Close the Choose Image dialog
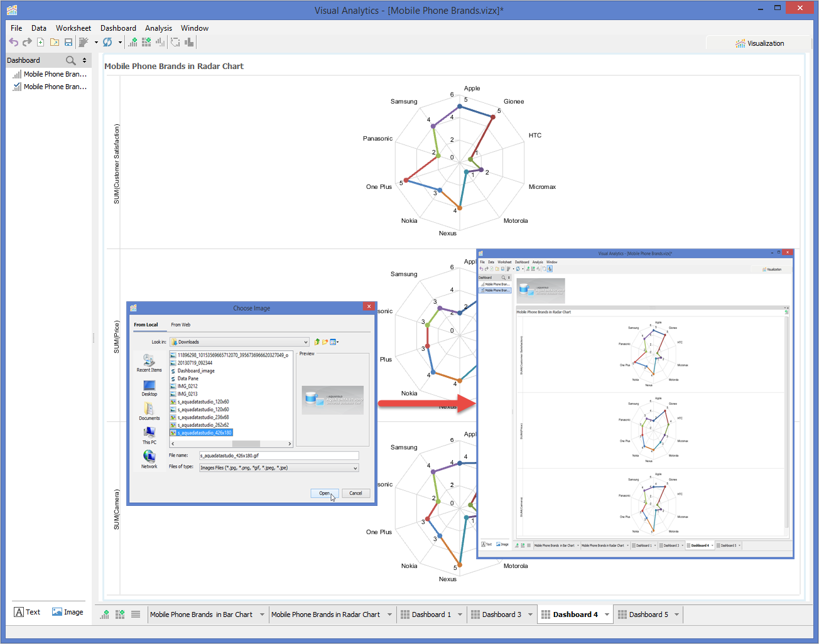 point(369,307)
